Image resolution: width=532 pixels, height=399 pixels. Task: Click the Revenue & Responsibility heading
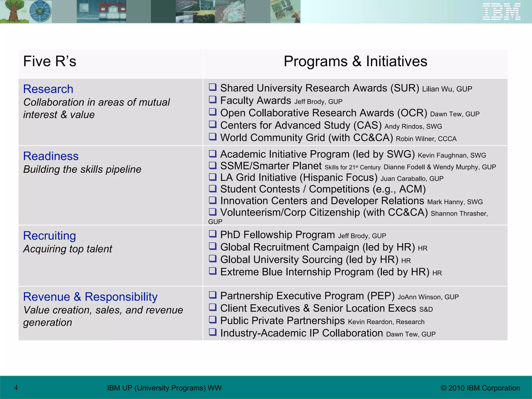coord(90,297)
